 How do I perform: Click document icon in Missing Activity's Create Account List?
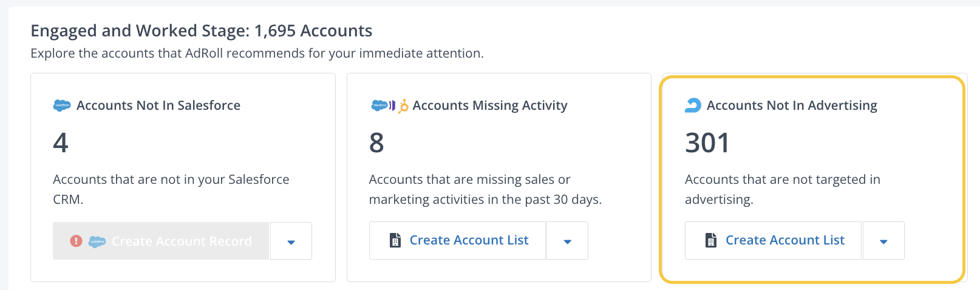(395, 240)
